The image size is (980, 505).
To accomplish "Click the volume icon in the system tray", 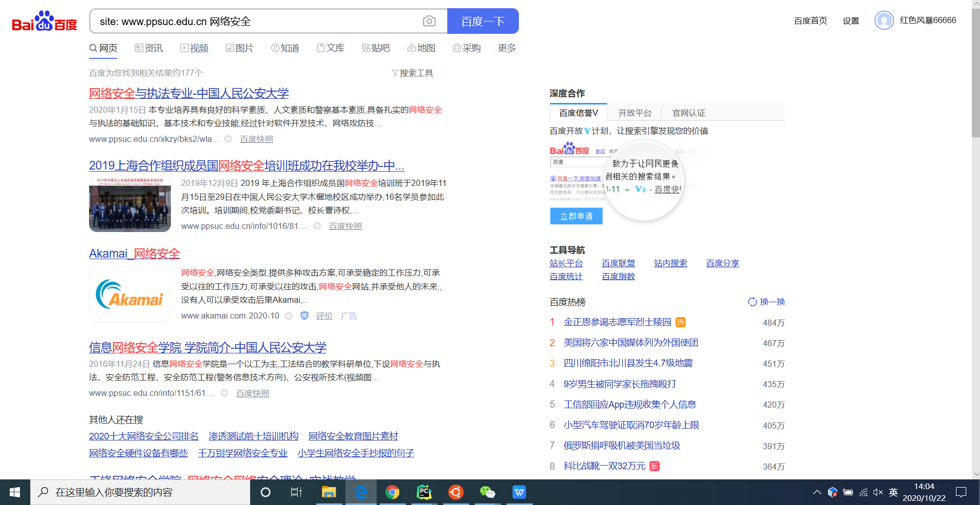I will (x=878, y=492).
